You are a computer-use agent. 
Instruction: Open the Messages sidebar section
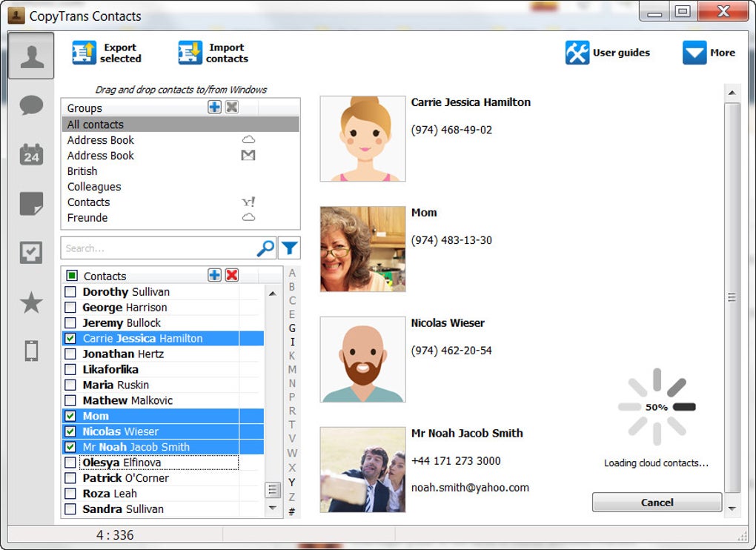[x=31, y=105]
